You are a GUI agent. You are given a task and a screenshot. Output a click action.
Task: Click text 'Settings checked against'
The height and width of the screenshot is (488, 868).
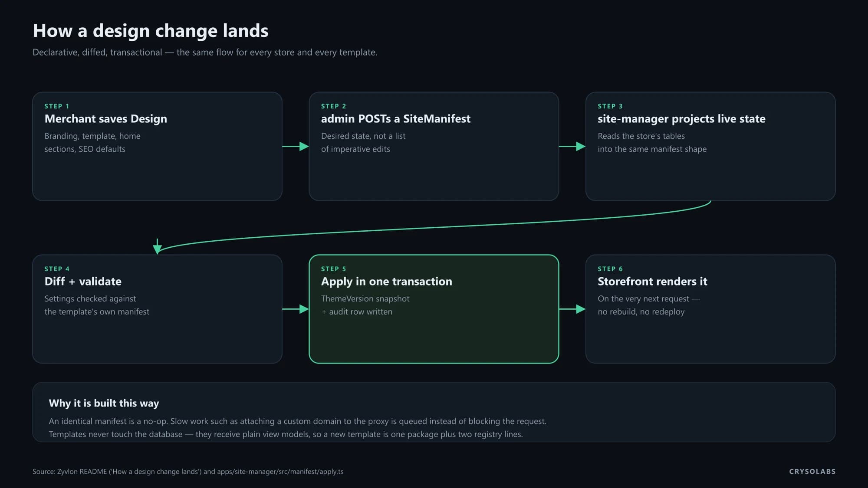(90, 299)
